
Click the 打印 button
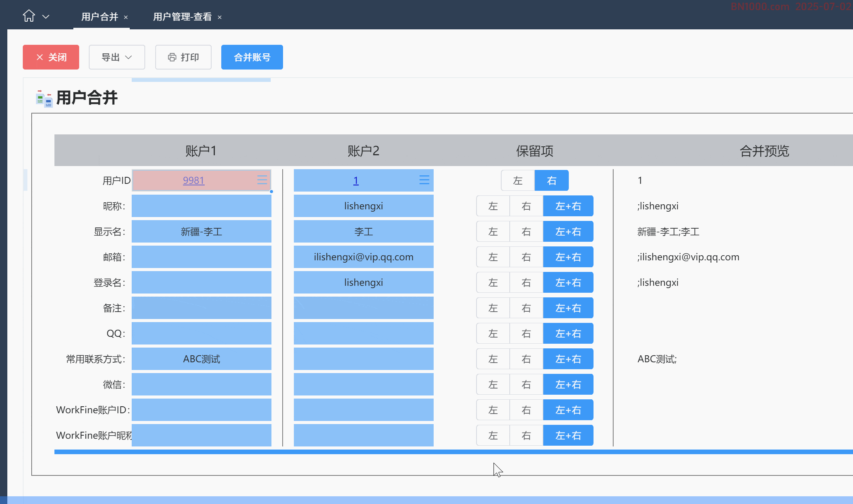[x=183, y=57]
